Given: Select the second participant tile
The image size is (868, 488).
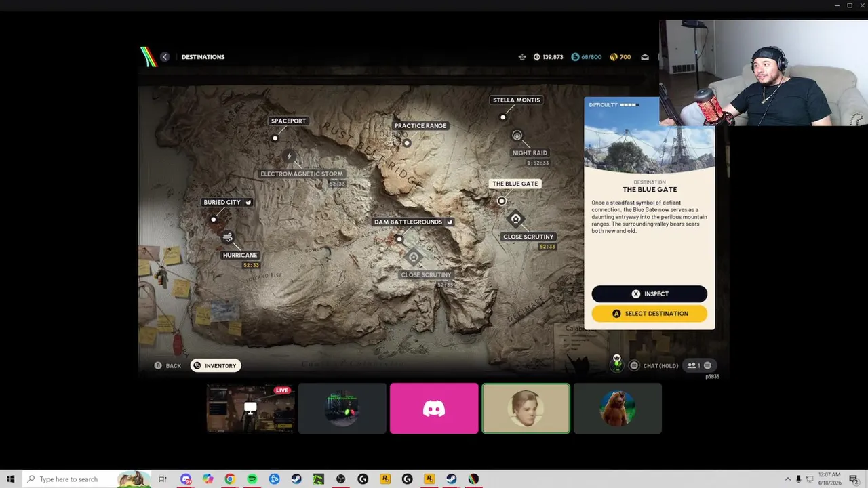Looking at the screenshot, I should [342, 409].
